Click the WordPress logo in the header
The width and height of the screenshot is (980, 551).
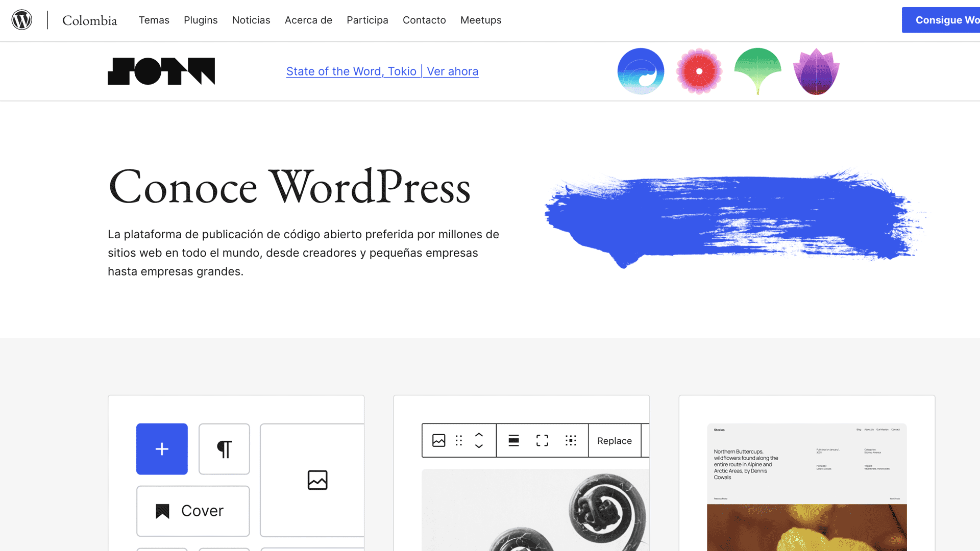[22, 19]
